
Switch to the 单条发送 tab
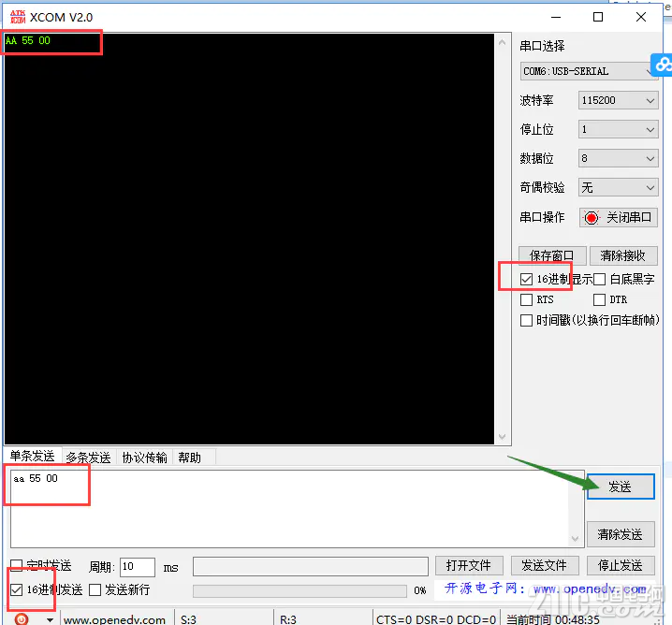(x=33, y=457)
